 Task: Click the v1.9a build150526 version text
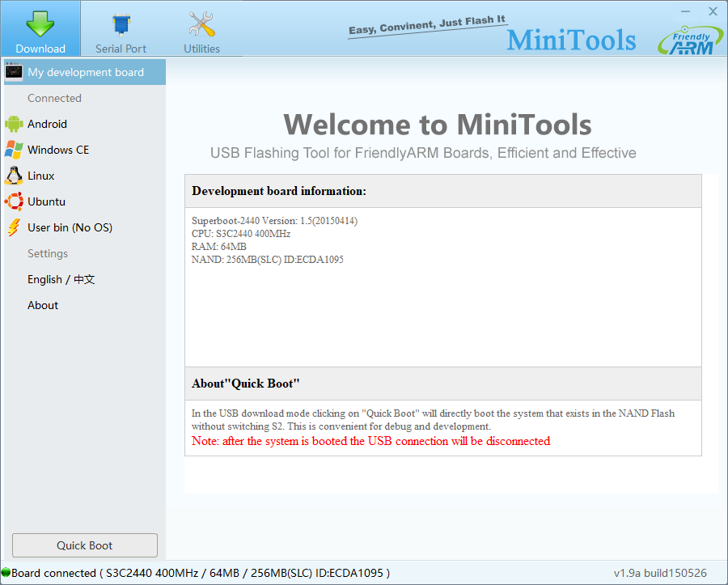pyautogui.click(x=660, y=573)
